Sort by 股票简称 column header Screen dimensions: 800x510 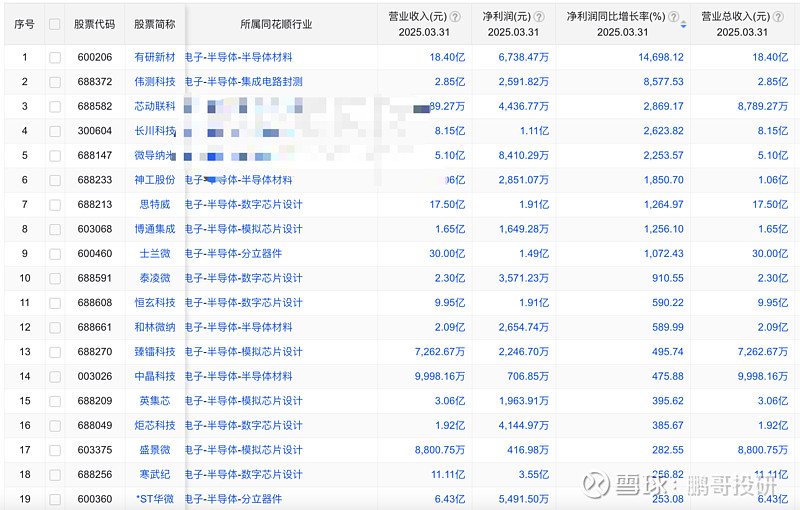coord(155,24)
